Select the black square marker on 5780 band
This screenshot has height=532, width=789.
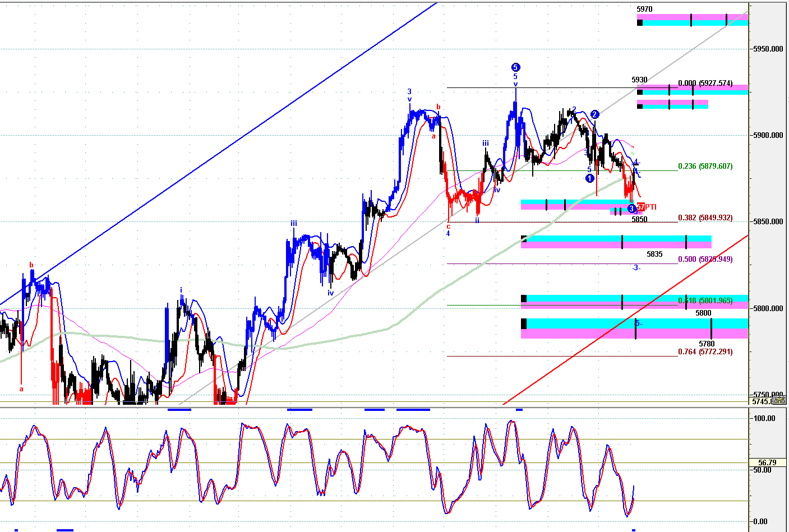pos(524,323)
